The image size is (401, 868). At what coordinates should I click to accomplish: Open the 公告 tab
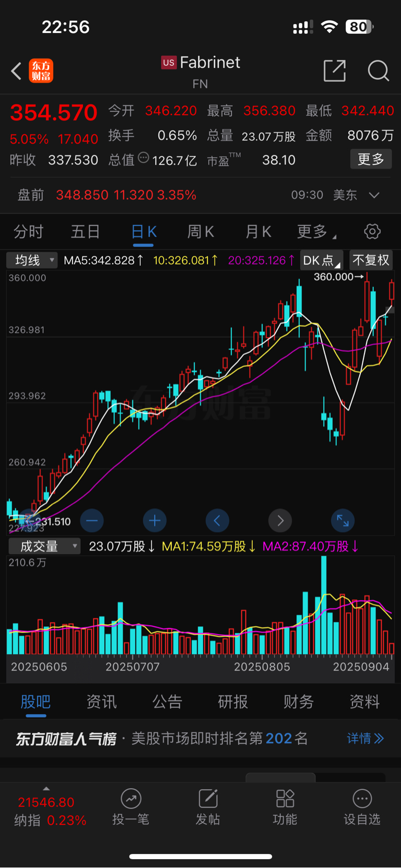pyautogui.click(x=167, y=702)
